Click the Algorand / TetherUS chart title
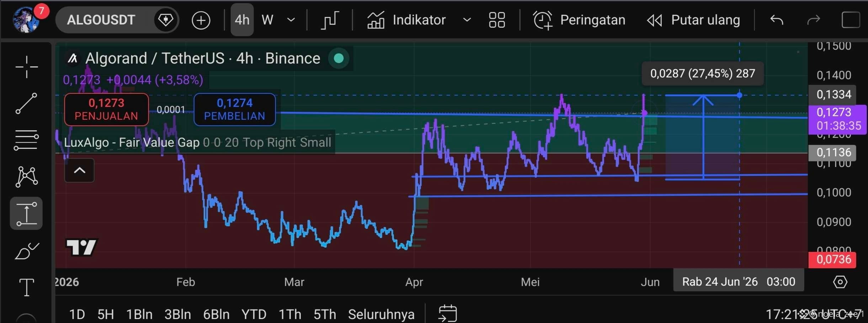The height and width of the screenshot is (323, 868). (x=203, y=58)
